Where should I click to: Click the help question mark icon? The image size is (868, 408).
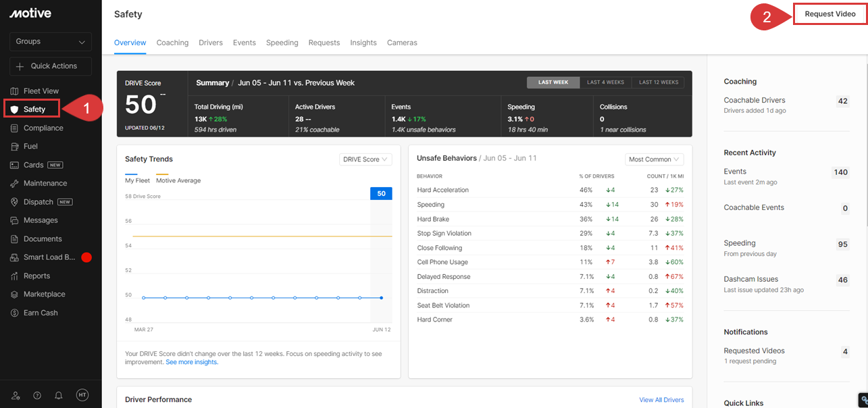click(37, 396)
